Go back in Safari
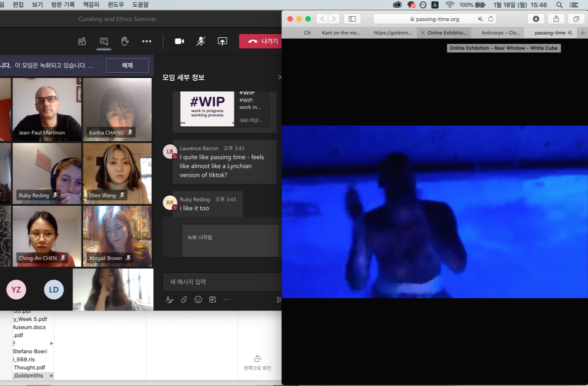Screen dimensions: 588x386 (322, 19)
